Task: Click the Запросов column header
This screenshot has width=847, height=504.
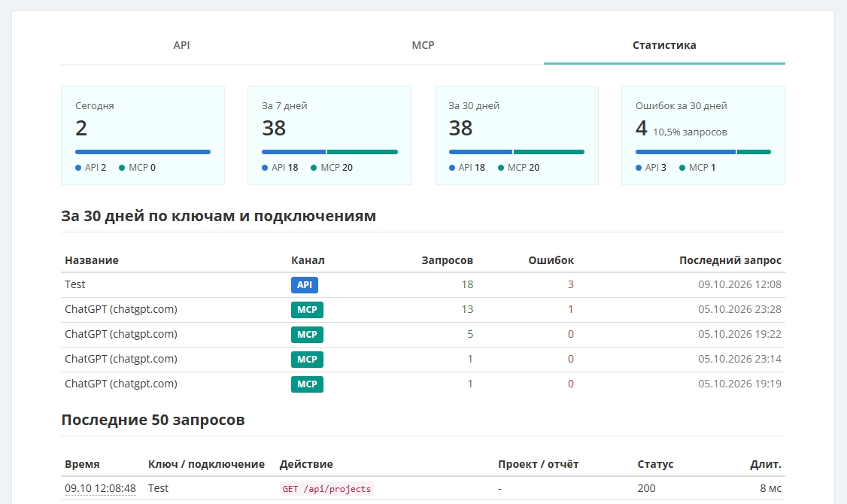Action: [x=448, y=260]
